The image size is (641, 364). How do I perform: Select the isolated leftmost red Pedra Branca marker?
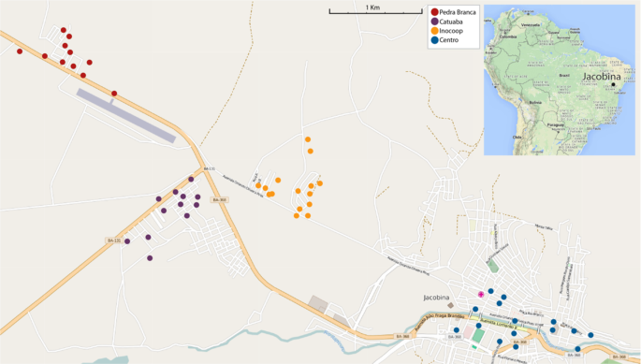20,51
